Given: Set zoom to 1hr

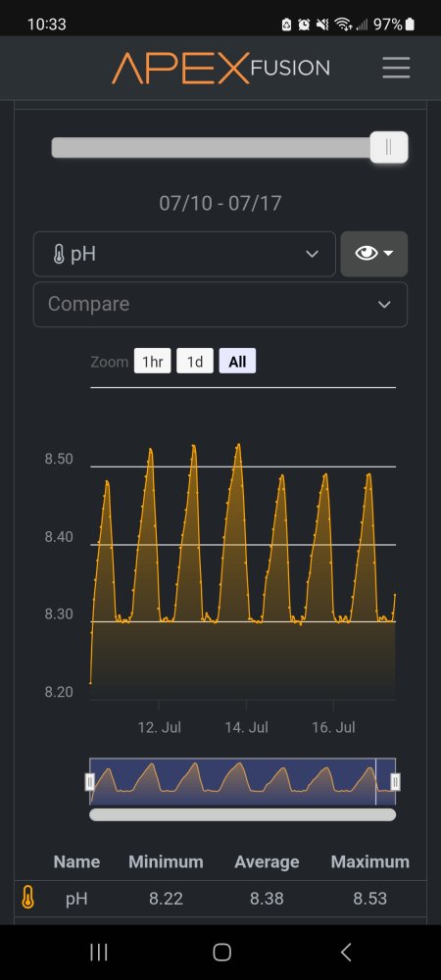Looking at the screenshot, I should point(153,362).
